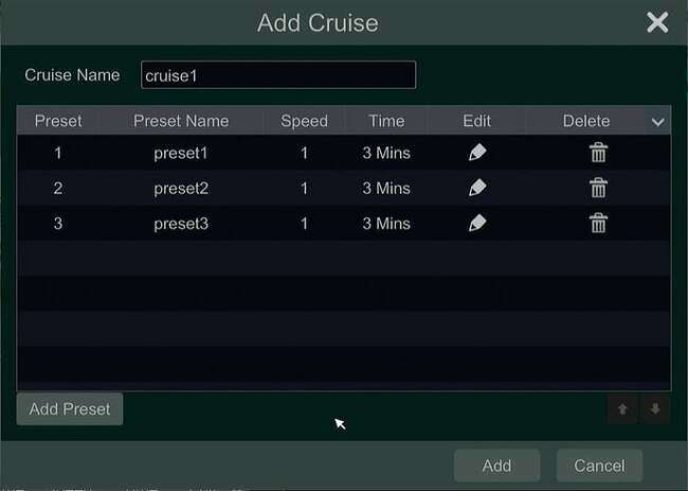Viewport: 688px width, 491px height.
Task: Delete preset1 using the trash icon
Action: pyautogui.click(x=598, y=153)
